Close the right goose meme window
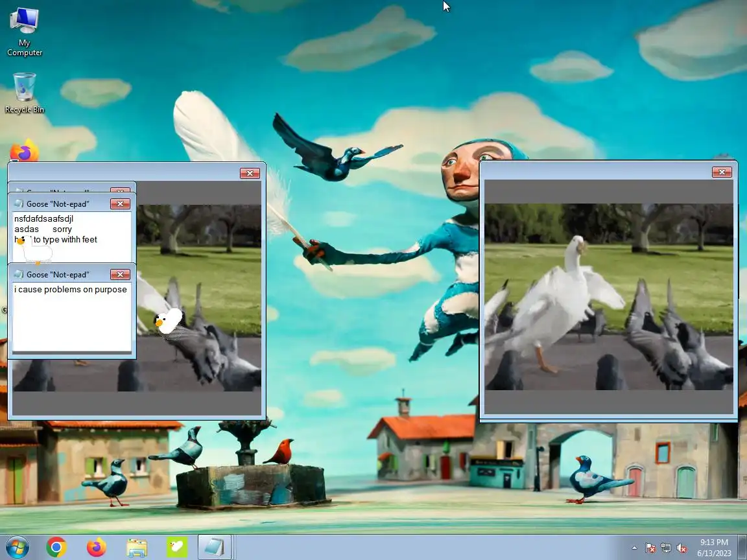This screenshot has width=747, height=560. click(x=721, y=172)
